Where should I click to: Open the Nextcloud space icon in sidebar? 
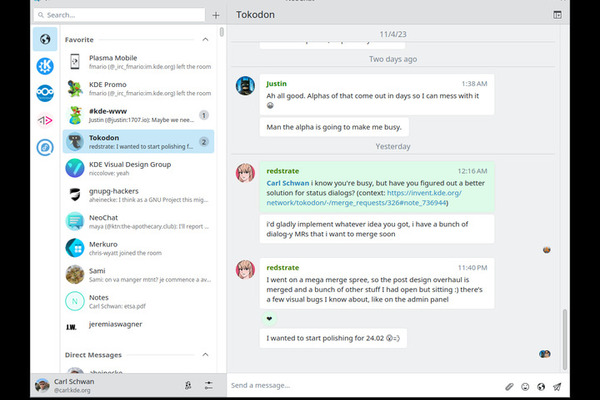(45, 93)
